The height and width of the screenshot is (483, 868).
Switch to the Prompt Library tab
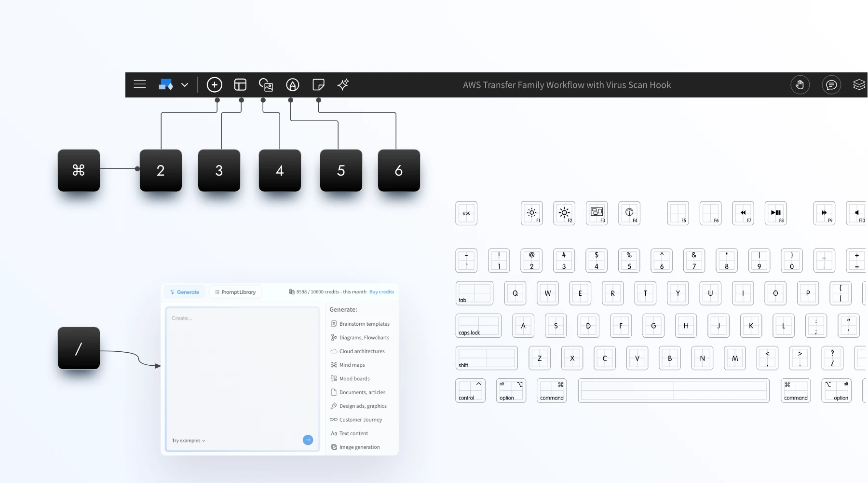point(235,291)
